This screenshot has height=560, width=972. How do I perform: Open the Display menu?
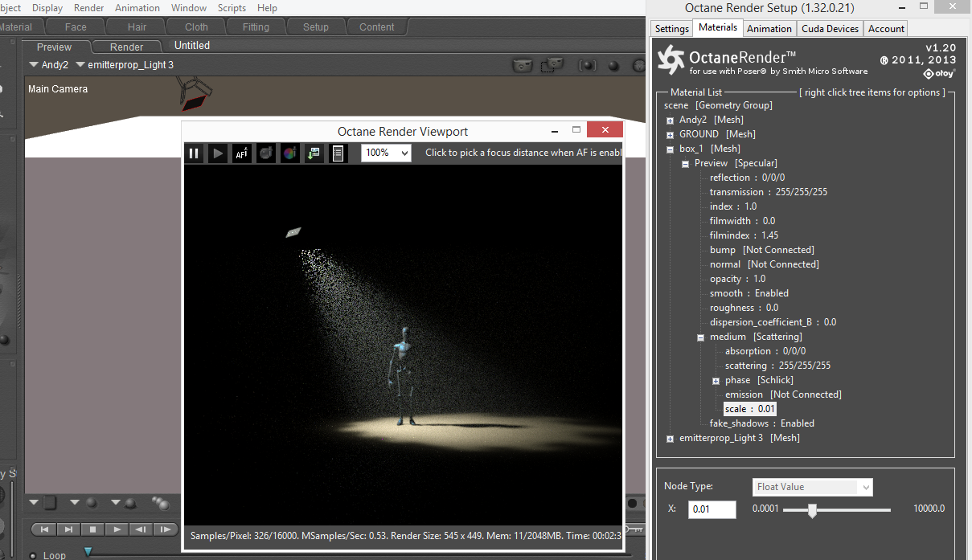pos(47,8)
